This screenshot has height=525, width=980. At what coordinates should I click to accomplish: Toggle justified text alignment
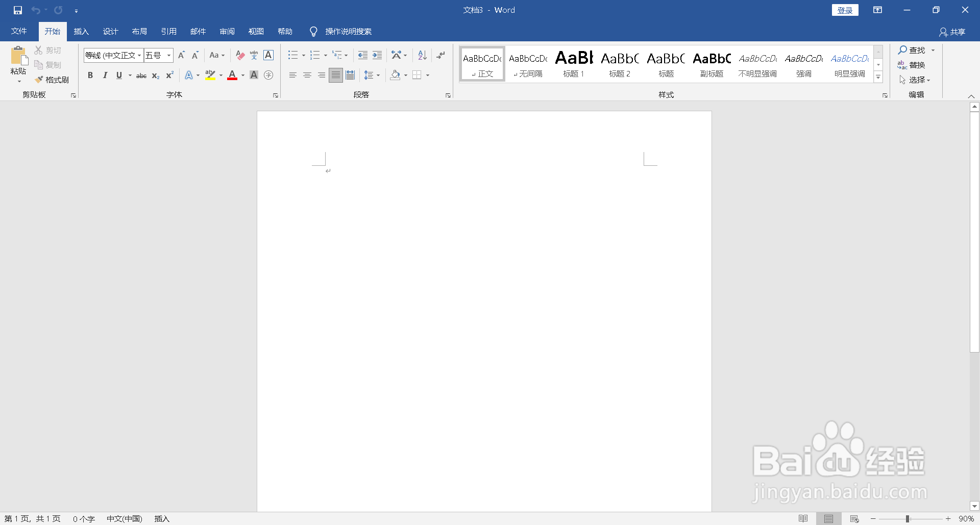pos(336,76)
